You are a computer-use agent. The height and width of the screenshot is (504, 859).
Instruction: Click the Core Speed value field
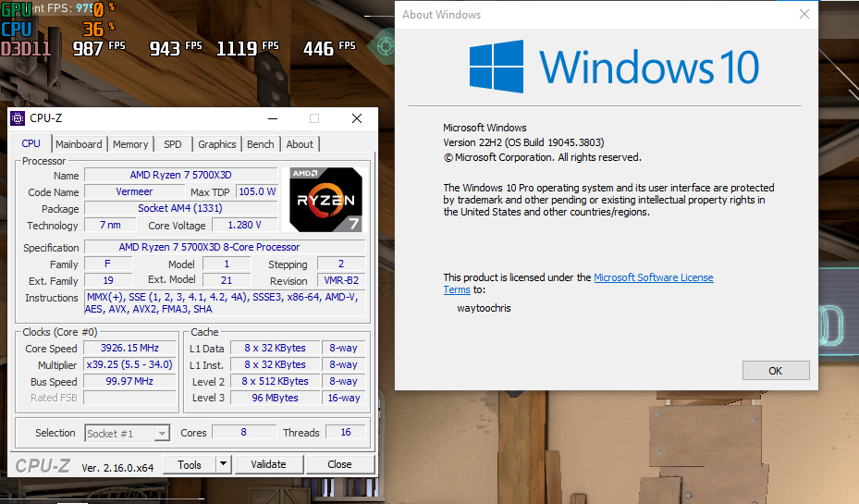click(129, 348)
